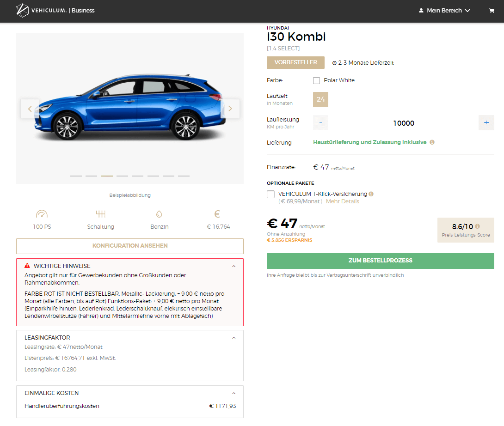Click the i30 Kombi heading
This screenshot has width=504, height=426.
tap(296, 37)
